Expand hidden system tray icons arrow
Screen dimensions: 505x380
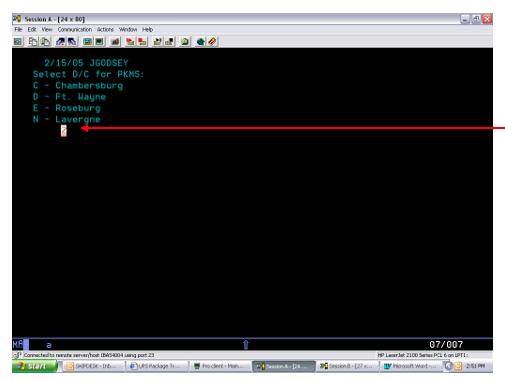449,366
